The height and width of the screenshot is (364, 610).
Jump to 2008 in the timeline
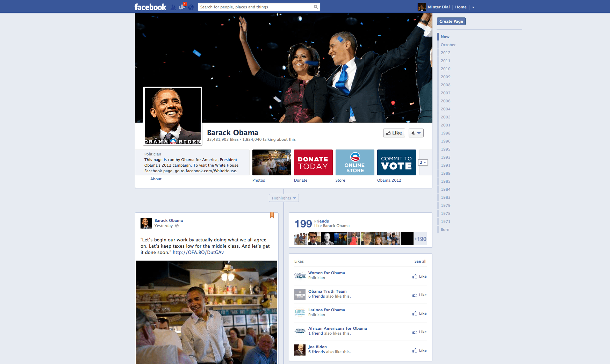tap(446, 85)
